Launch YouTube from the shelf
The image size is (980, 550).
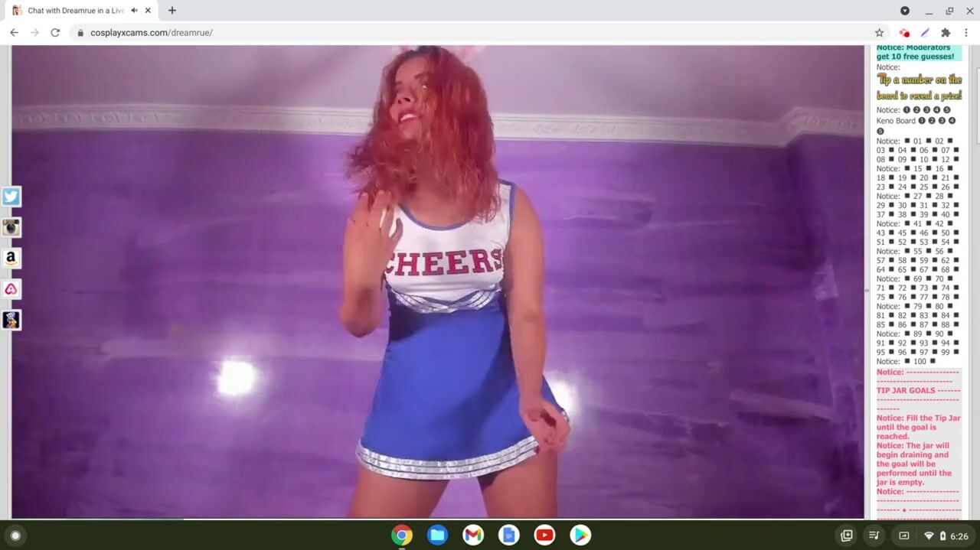click(544, 535)
